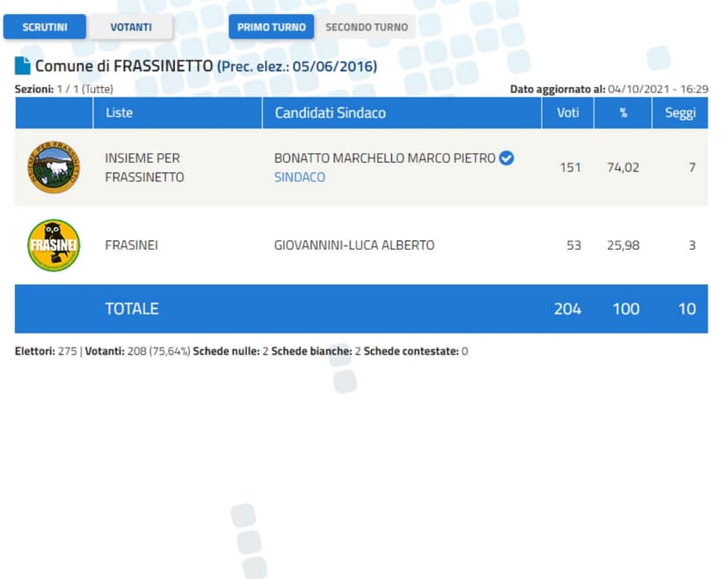Click the Frasinei owl logo

click(54, 246)
